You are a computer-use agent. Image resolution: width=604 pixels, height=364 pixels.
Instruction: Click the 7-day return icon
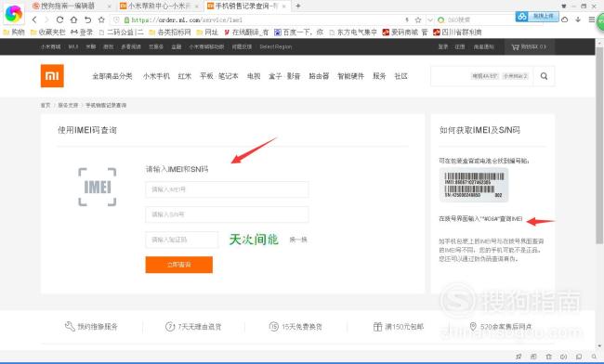[170, 327]
